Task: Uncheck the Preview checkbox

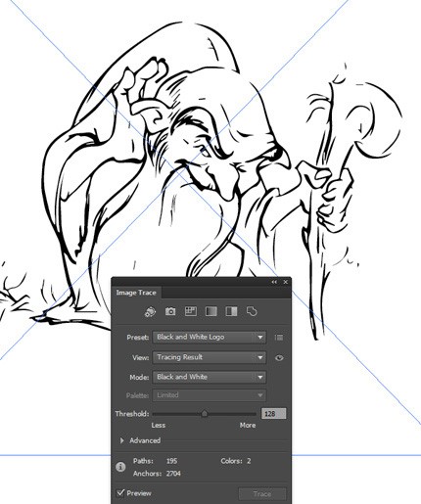Action: [120, 492]
